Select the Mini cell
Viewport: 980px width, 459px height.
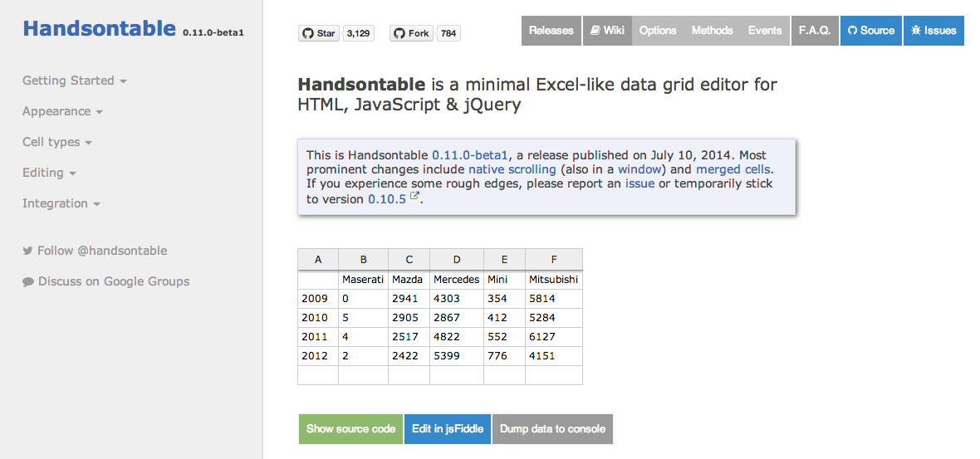coord(504,280)
